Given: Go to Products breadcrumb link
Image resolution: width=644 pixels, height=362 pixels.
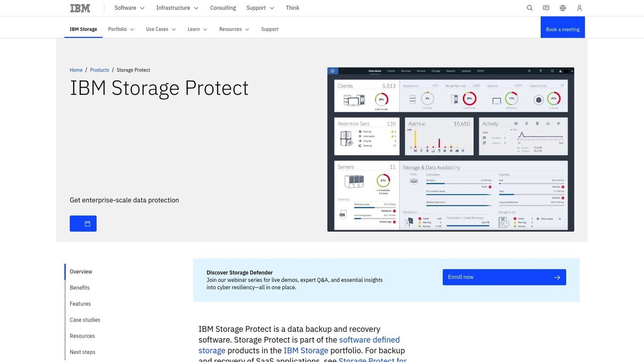Looking at the screenshot, I should [x=100, y=70].
